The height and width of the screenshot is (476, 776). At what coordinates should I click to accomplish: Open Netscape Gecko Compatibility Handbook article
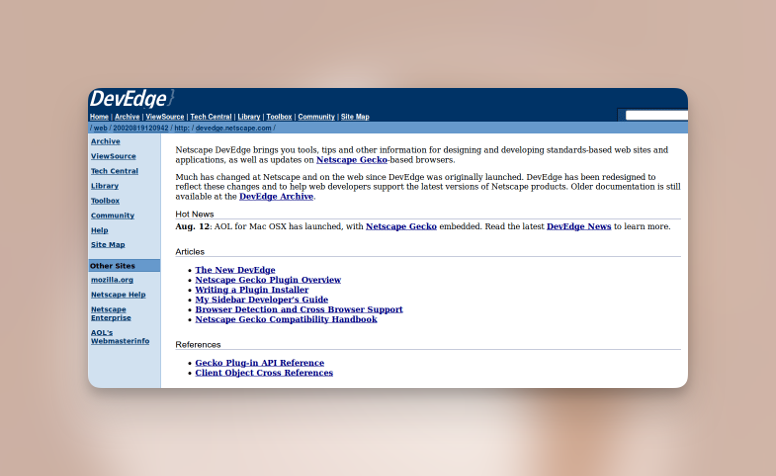click(286, 319)
